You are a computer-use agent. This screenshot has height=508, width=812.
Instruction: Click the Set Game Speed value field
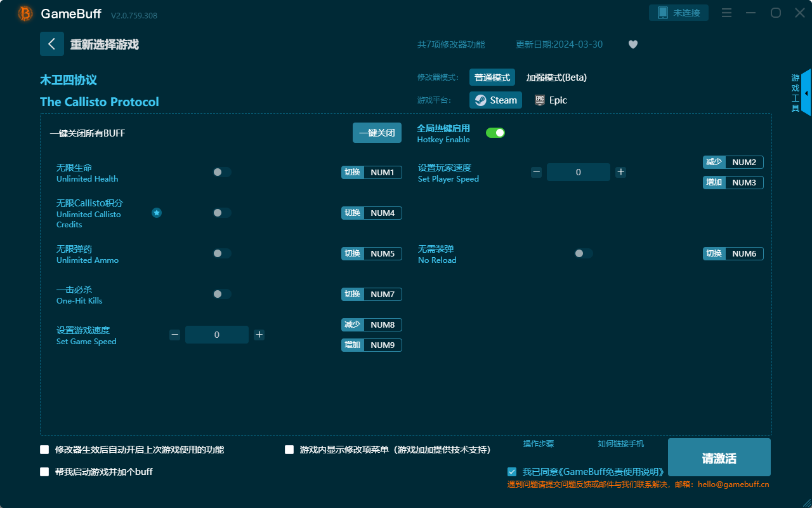tap(217, 335)
